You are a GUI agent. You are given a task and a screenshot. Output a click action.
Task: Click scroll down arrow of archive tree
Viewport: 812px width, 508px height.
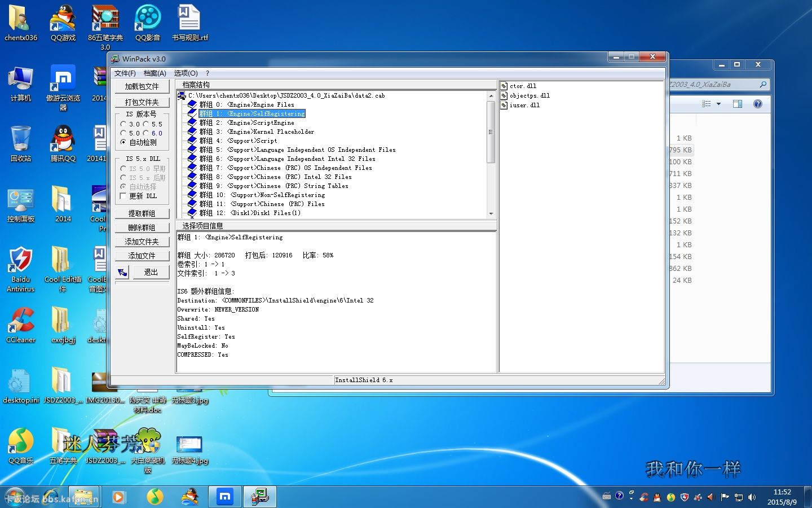coord(491,214)
